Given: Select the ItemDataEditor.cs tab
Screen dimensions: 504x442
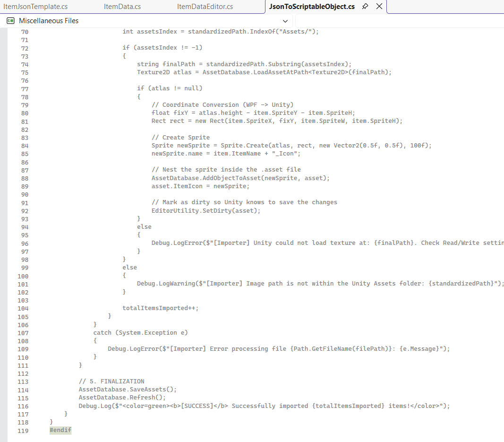Looking at the screenshot, I should [205, 7].
